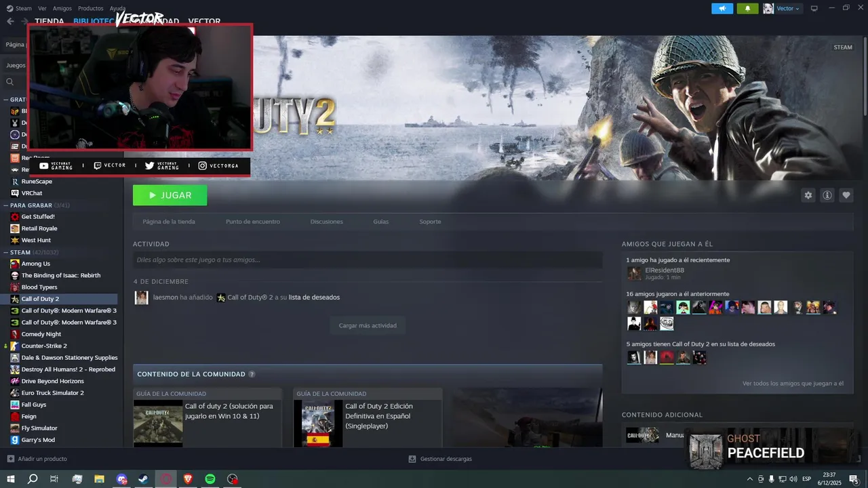Go back with the navigation arrow
Image resolution: width=868 pixels, height=488 pixels.
tap(10, 21)
